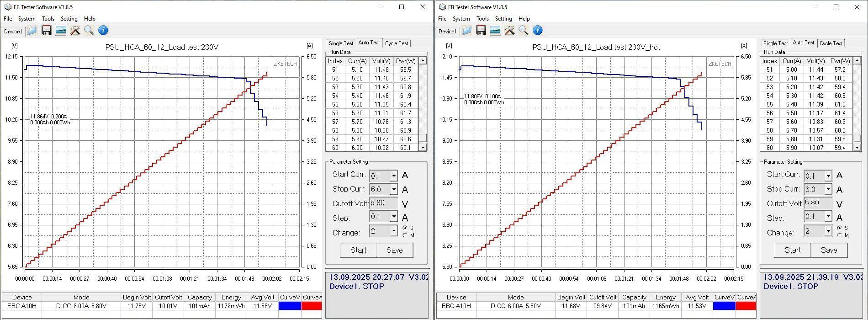Open the Stop Curr dropdown in right window
This screenshot has width=868, height=320.
point(828,189)
